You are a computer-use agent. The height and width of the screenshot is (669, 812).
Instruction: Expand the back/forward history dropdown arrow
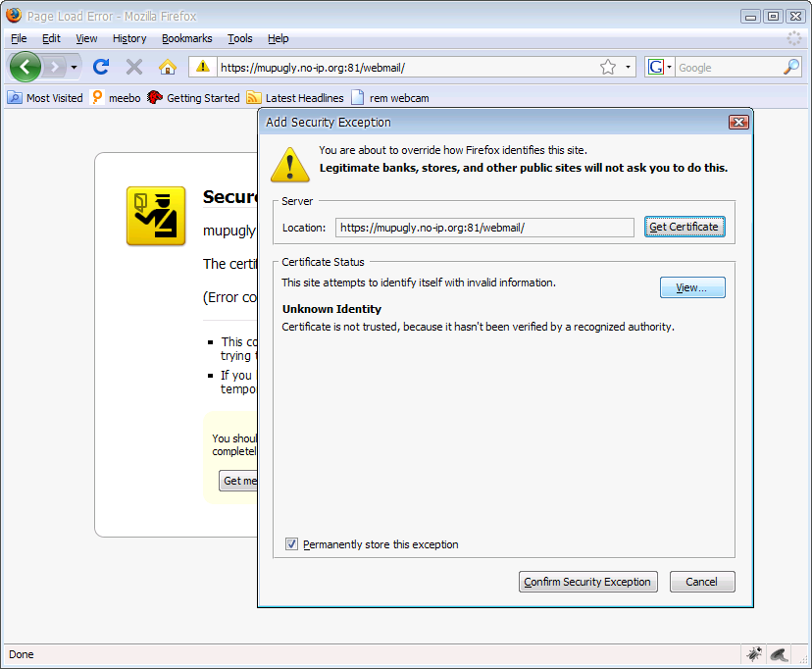(74, 67)
